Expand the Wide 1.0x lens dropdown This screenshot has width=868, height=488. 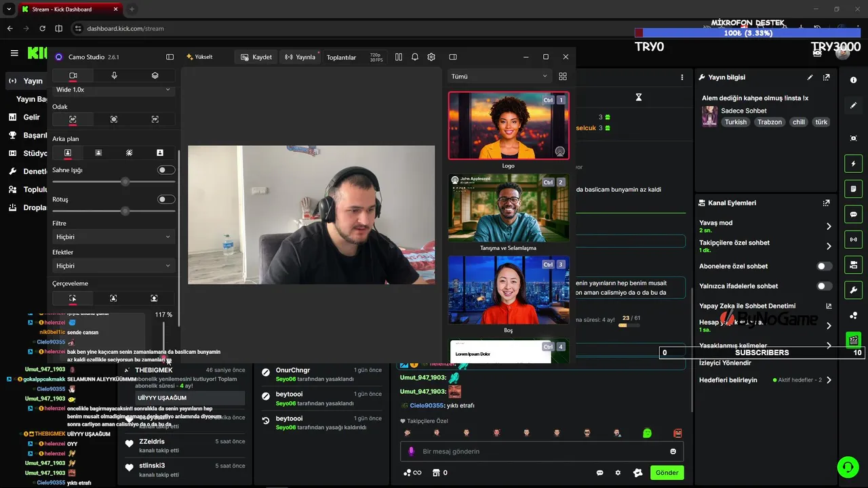pyautogui.click(x=113, y=89)
